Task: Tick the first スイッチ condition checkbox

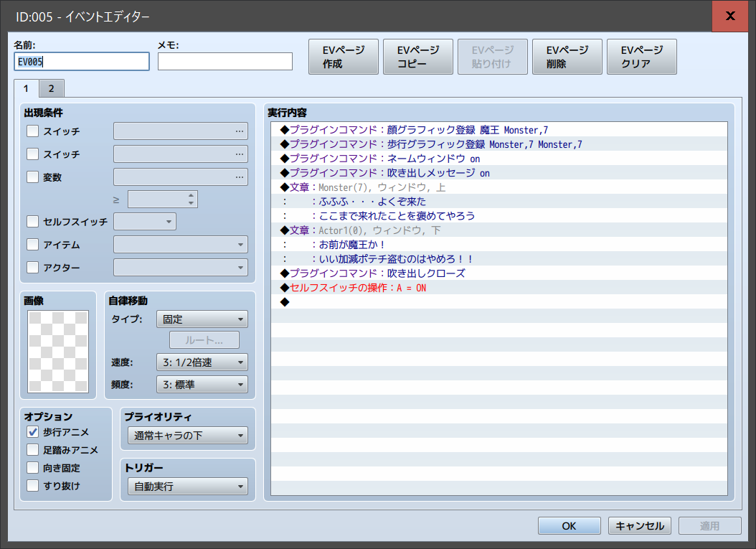Action: click(x=33, y=131)
